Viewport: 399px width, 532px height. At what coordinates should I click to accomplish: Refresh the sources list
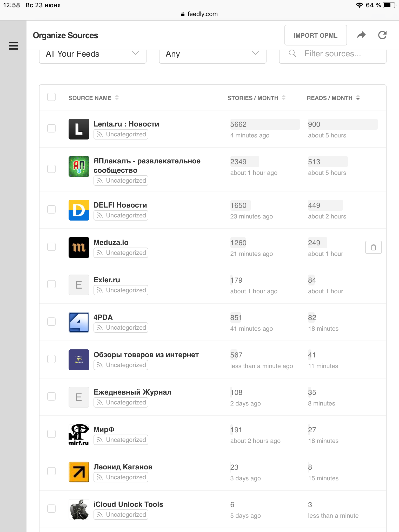(382, 35)
